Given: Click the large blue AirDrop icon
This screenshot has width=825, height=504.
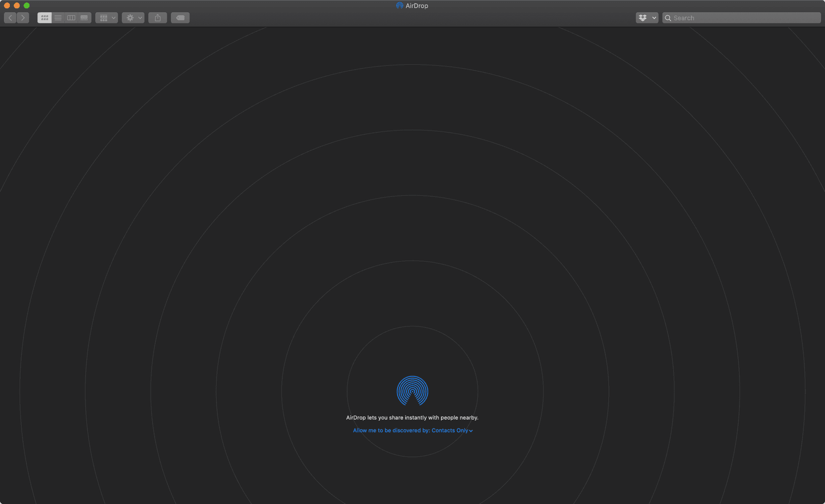Looking at the screenshot, I should pos(412,391).
